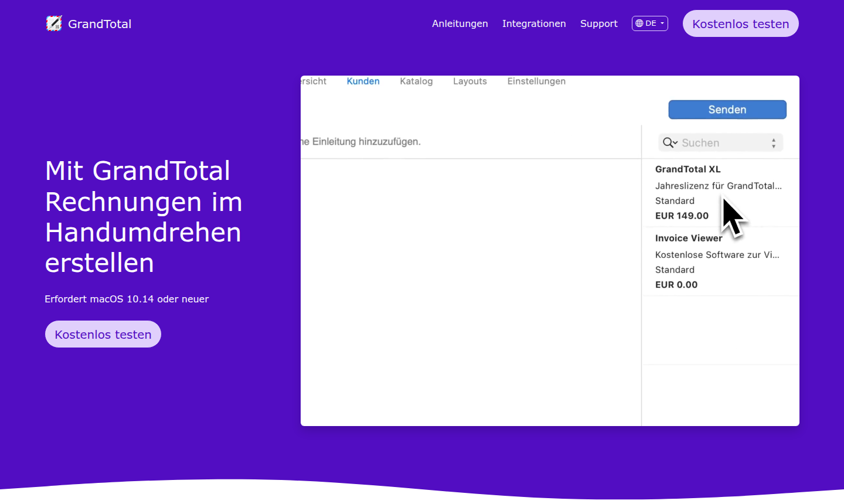The width and height of the screenshot is (844, 504).
Task: Click the Einleitung hinzuzufügen placeholder text
Action: [362, 142]
